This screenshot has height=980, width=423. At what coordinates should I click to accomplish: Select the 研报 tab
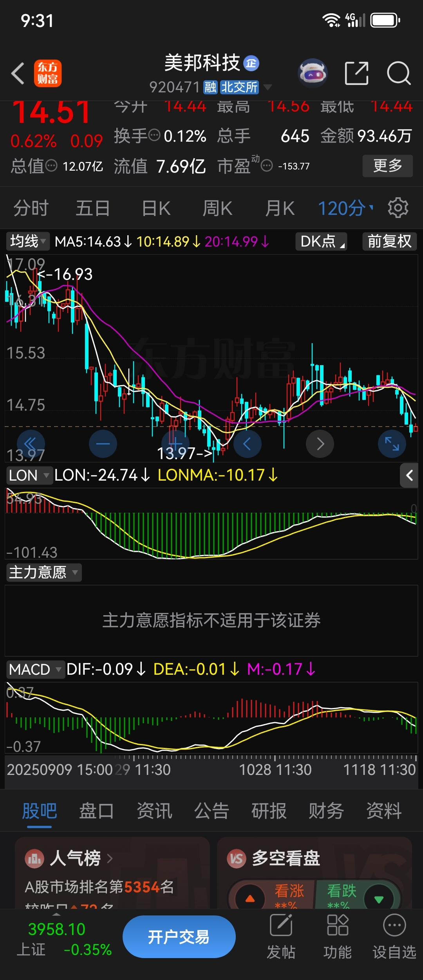269,811
